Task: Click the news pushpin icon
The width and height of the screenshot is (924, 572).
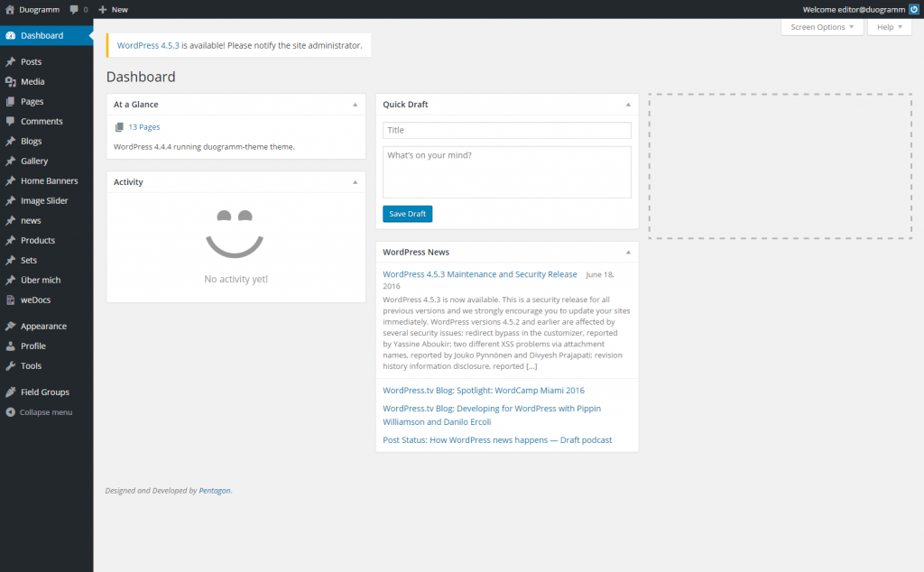Action: pyautogui.click(x=10, y=221)
